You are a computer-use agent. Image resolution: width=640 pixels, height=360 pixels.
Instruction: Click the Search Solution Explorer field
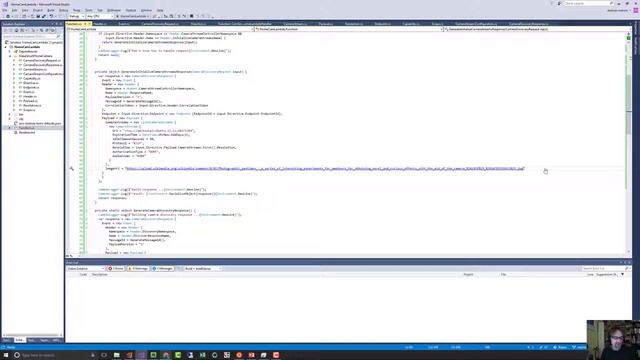click(x=31, y=37)
